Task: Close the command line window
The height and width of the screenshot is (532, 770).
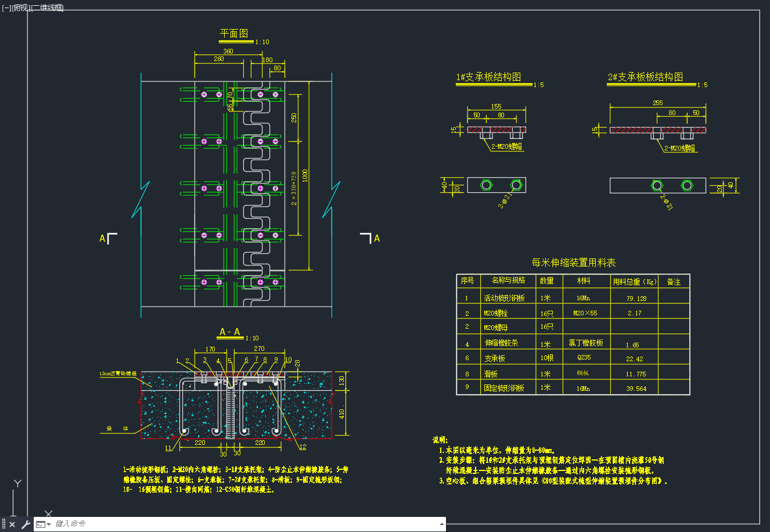Action: [x=12, y=524]
